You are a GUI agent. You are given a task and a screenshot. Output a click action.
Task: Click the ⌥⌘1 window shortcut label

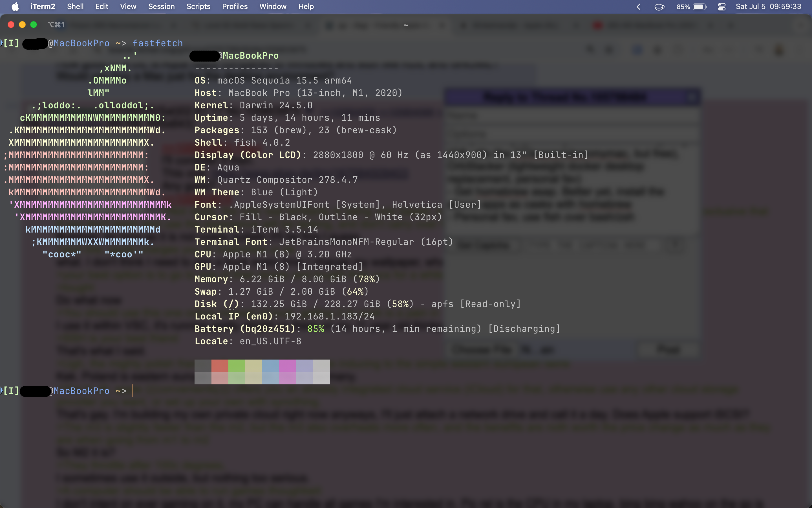[56, 25]
